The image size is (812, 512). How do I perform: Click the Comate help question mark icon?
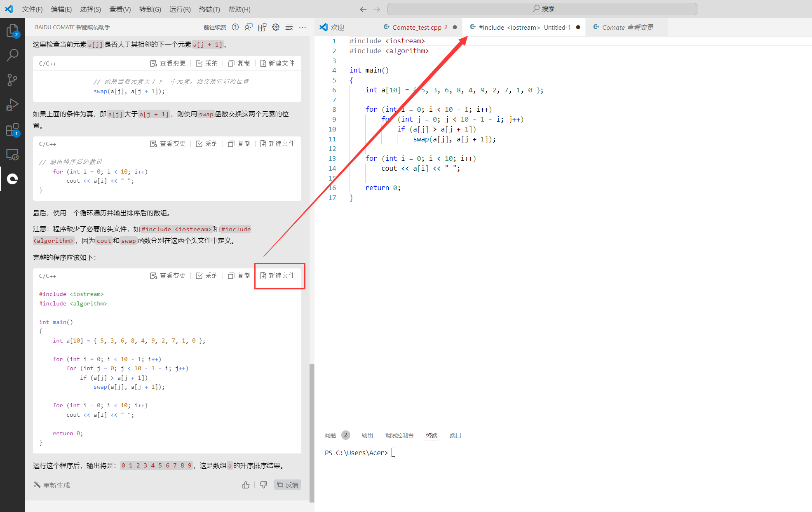235,27
